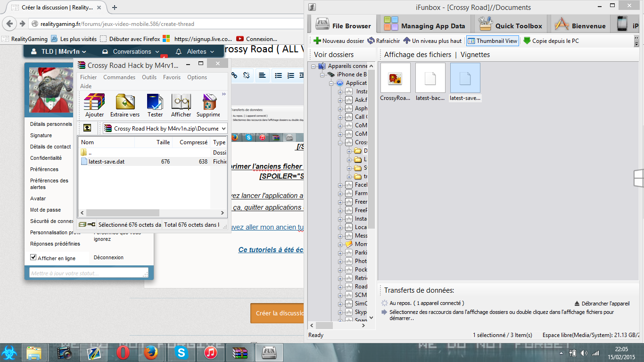
Task: Open the Outils menu in WinRAR
Action: pos(149,77)
